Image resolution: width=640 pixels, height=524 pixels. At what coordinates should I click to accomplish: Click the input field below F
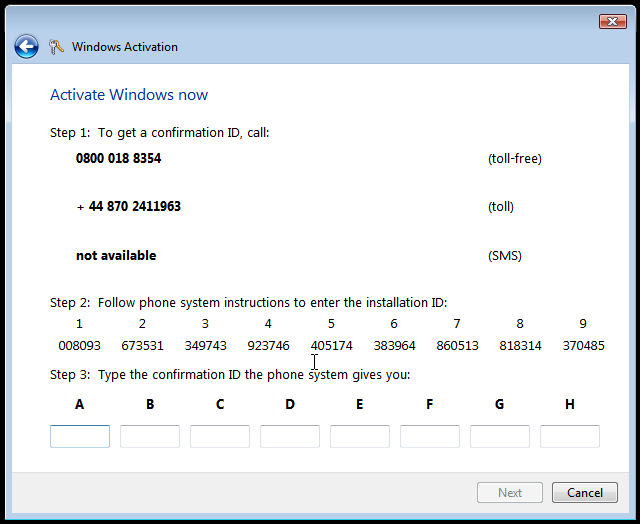[430, 436]
